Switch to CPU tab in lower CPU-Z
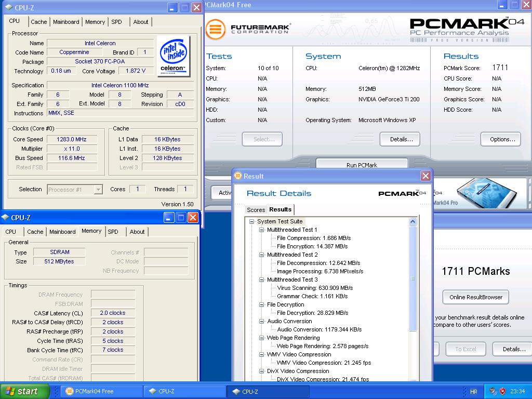Screen dimensions: 532x399 tap(10, 232)
